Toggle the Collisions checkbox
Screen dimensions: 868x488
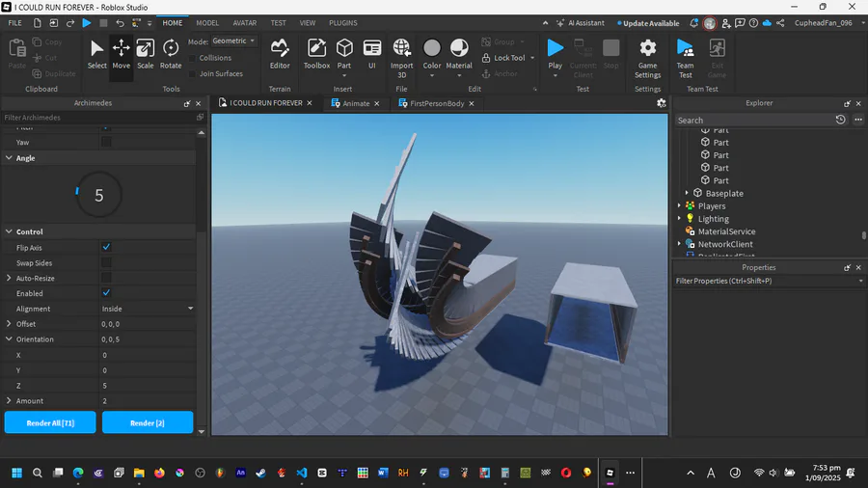click(x=193, y=58)
